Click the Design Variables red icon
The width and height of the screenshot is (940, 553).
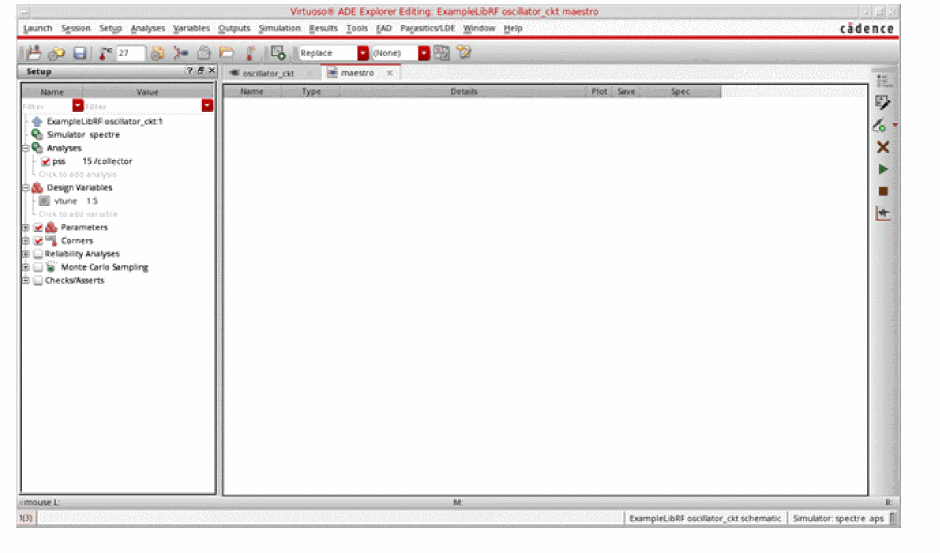37,188
